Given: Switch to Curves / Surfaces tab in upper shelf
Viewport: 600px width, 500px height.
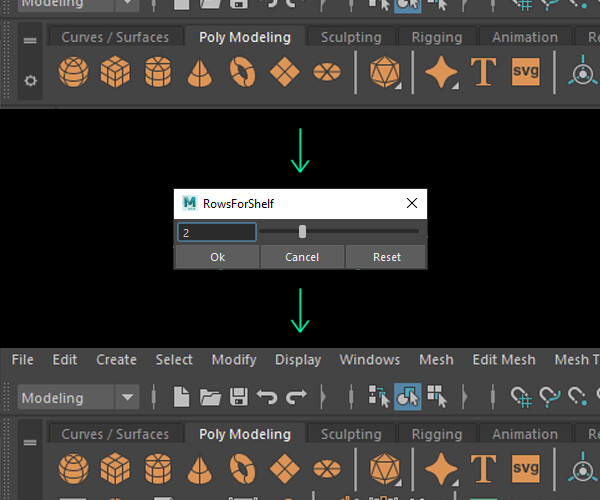Looking at the screenshot, I should (x=115, y=37).
